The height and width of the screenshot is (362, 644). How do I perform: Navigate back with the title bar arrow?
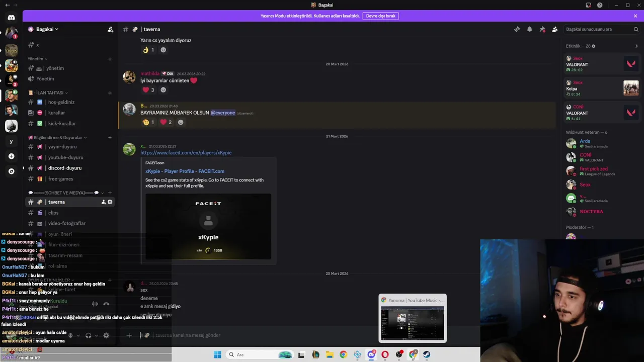[x=7, y=5]
